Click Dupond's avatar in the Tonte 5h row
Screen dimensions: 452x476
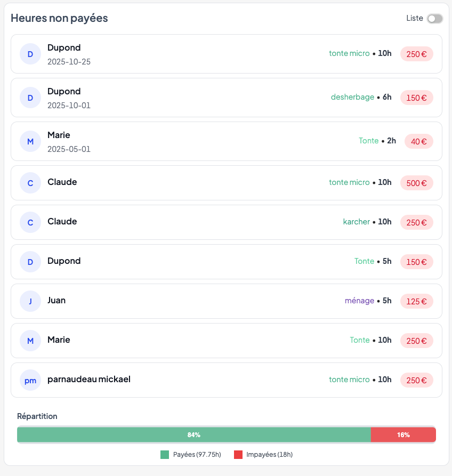(x=30, y=262)
